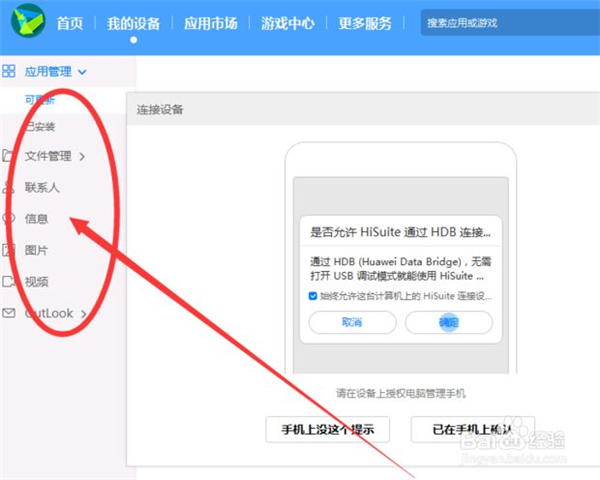Click the HiSuite logo icon
600x480 pixels.
coord(28,21)
